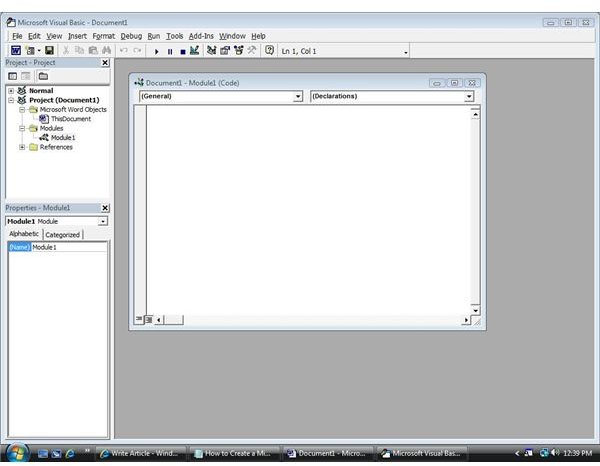Image resolution: width=600 pixels, height=466 pixels.
Task: Click the Redo arrow icon
Action: click(137, 50)
